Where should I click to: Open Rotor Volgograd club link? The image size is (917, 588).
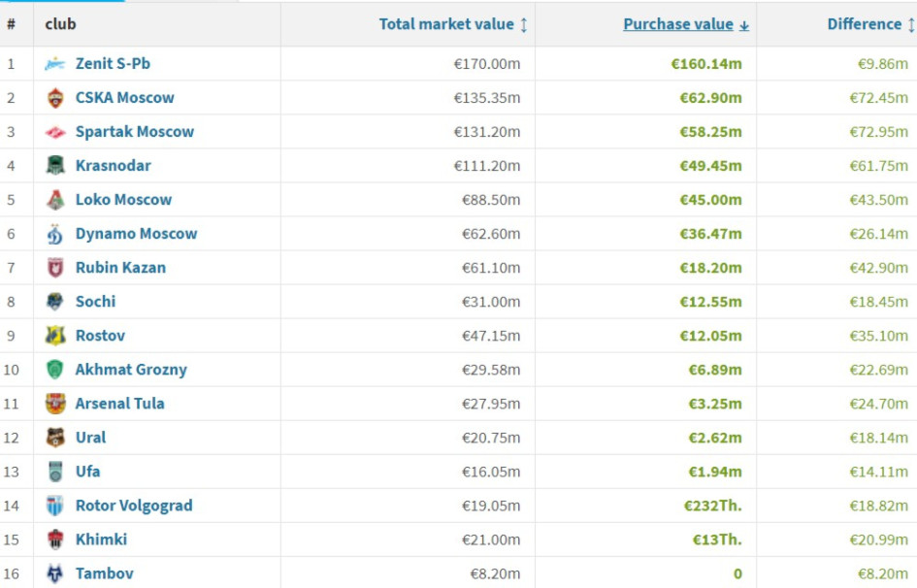134,506
